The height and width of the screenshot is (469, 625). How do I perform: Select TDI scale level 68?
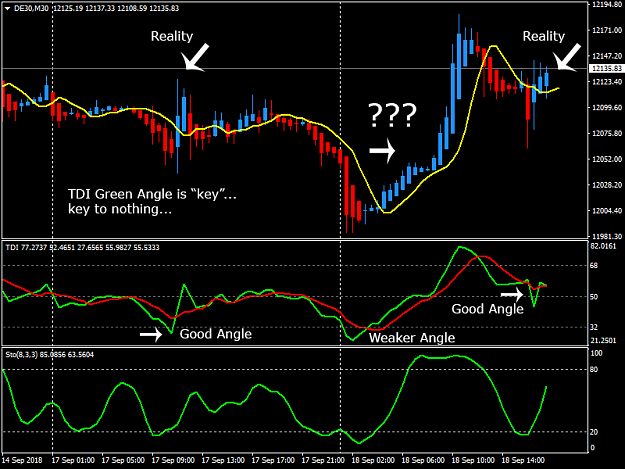pyautogui.click(x=594, y=265)
